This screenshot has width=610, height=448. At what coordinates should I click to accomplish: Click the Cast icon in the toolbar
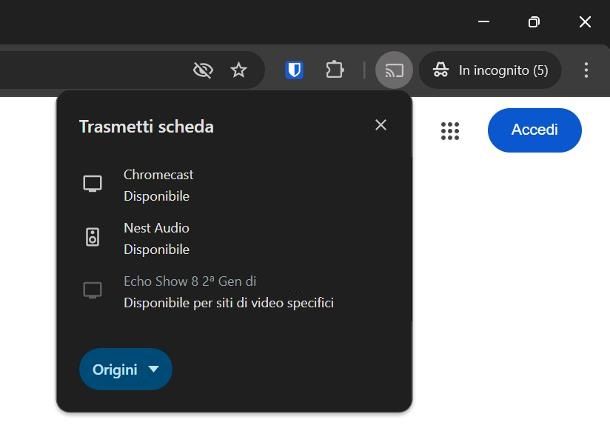click(394, 70)
